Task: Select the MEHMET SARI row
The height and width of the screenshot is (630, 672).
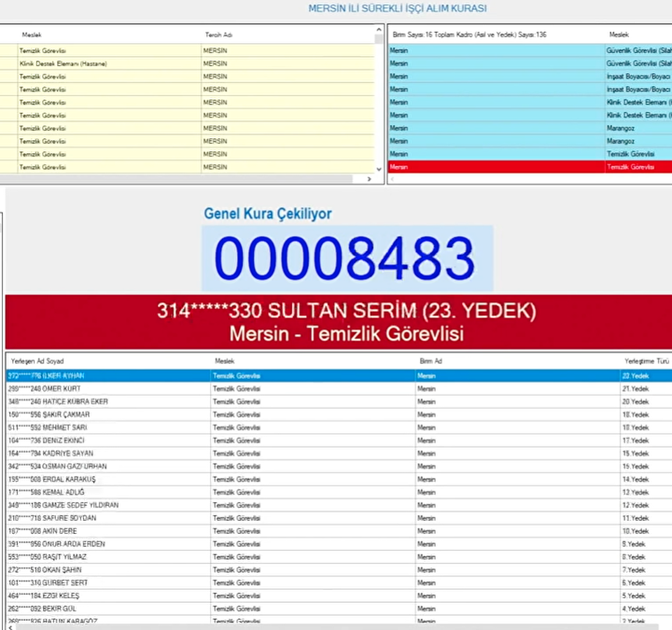Action: (x=339, y=427)
